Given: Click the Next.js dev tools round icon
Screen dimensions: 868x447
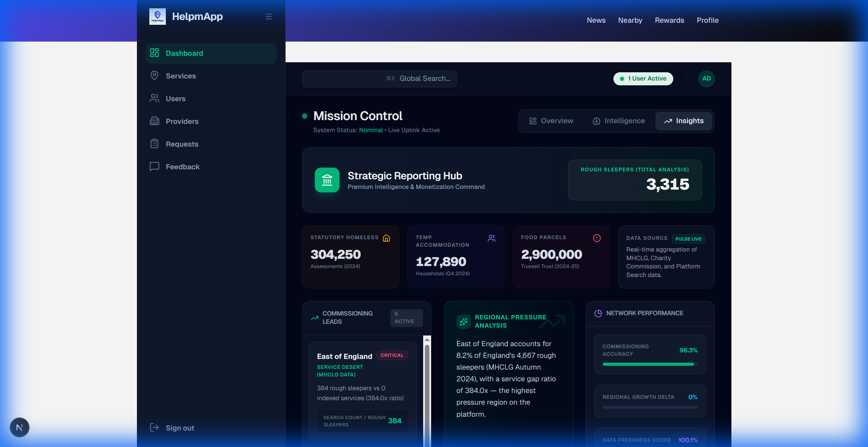Looking at the screenshot, I should [x=20, y=427].
